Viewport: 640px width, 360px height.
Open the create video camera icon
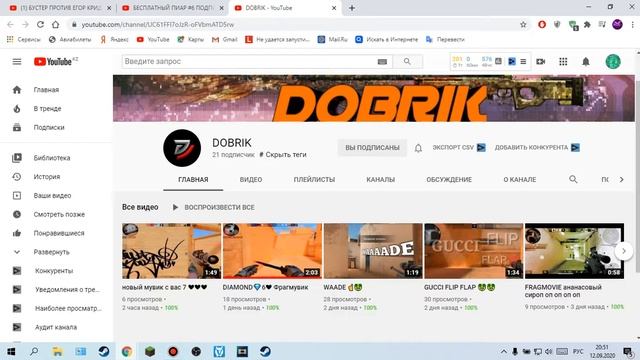540,62
